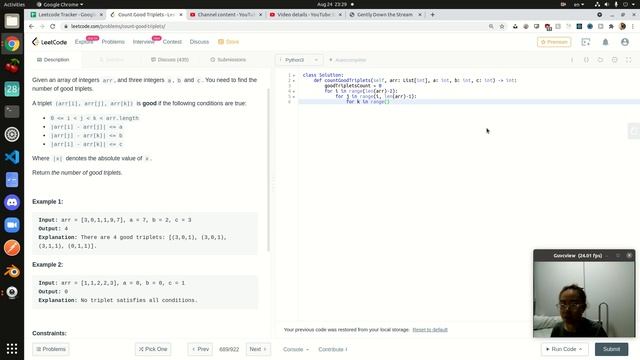This screenshot has height=360, width=640.
Task: Open the Chrome three-dot menu
Action: (633, 26)
